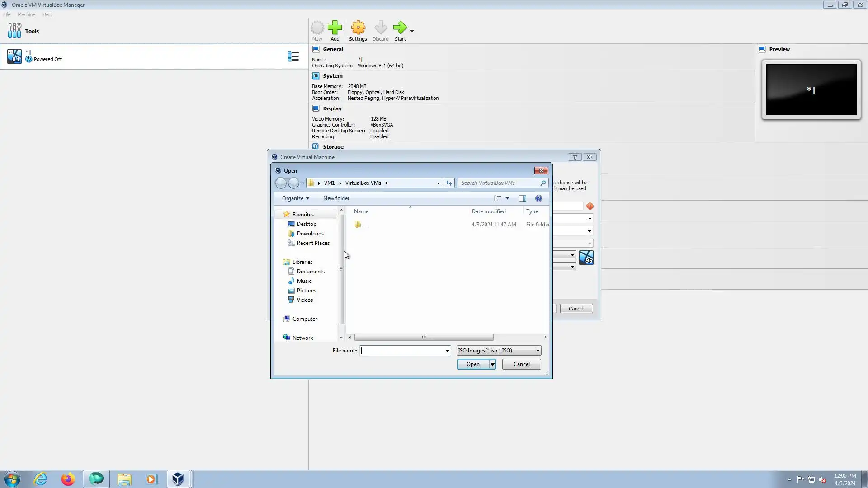Click the blue help icon in Open dialog
The height and width of the screenshot is (488, 868).
538,198
